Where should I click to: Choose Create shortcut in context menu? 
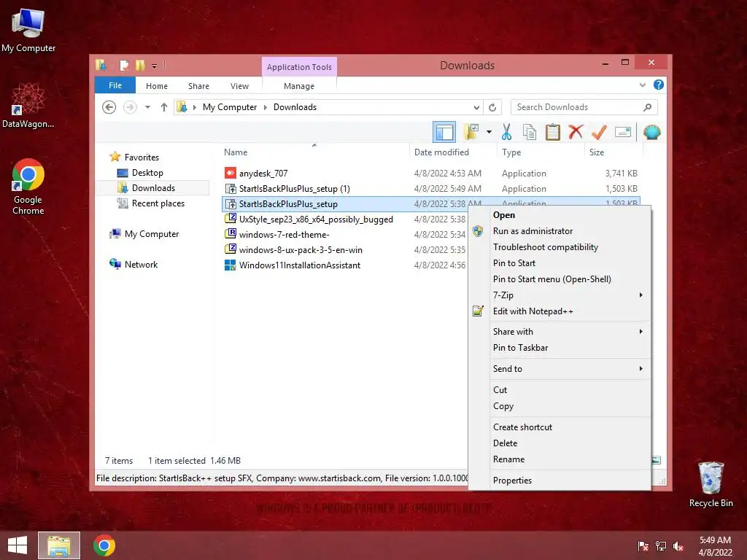[560, 427]
